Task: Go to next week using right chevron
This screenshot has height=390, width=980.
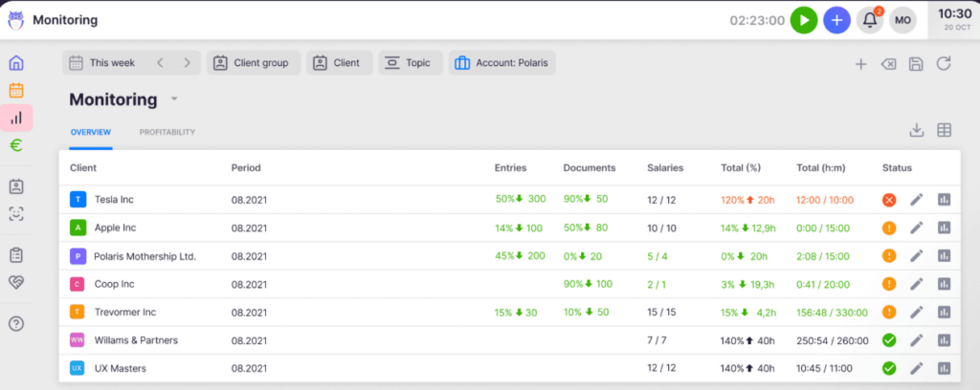Action: click(x=187, y=63)
